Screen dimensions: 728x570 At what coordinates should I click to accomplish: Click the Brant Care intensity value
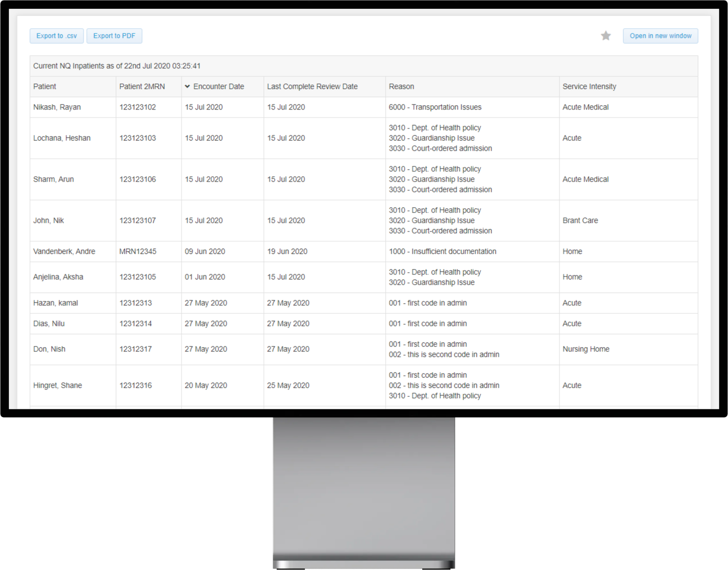[x=580, y=220]
